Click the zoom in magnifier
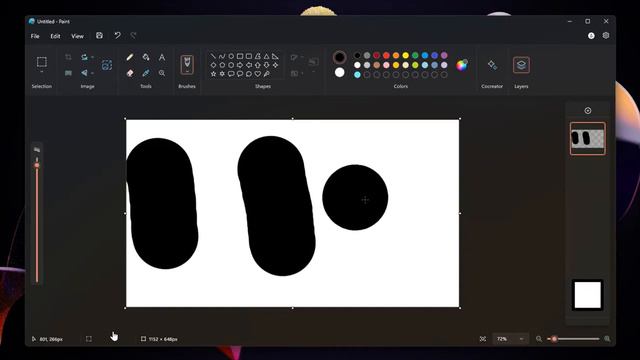The image size is (640, 360). click(x=607, y=339)
